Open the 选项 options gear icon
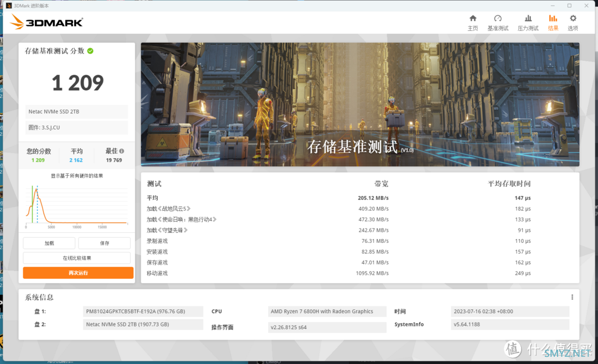This screenshot has height=364, width=598. (x=573, y=18)
